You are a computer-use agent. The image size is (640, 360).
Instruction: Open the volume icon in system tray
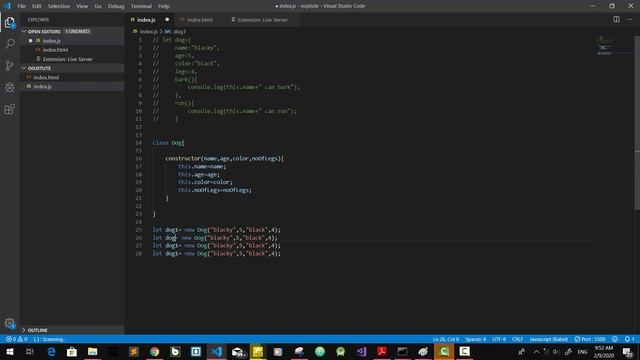[557, 352]
